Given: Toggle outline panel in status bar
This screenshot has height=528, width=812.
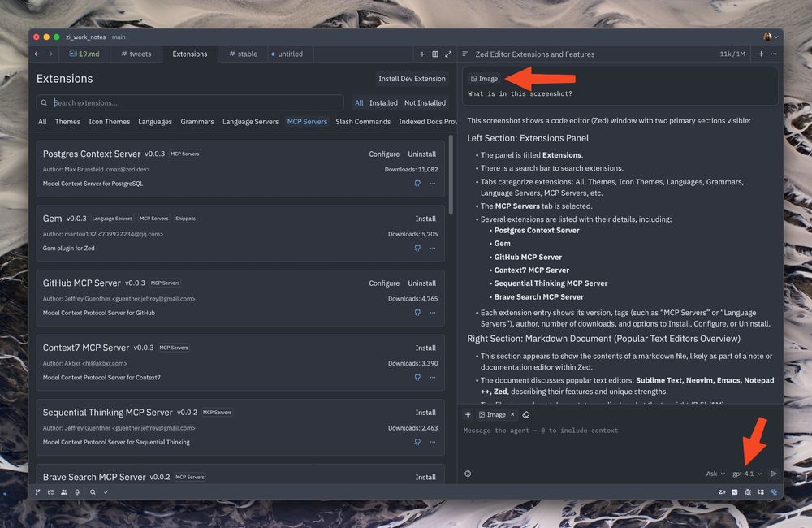Looking at the screenshot, I should (x=50, y=492).
